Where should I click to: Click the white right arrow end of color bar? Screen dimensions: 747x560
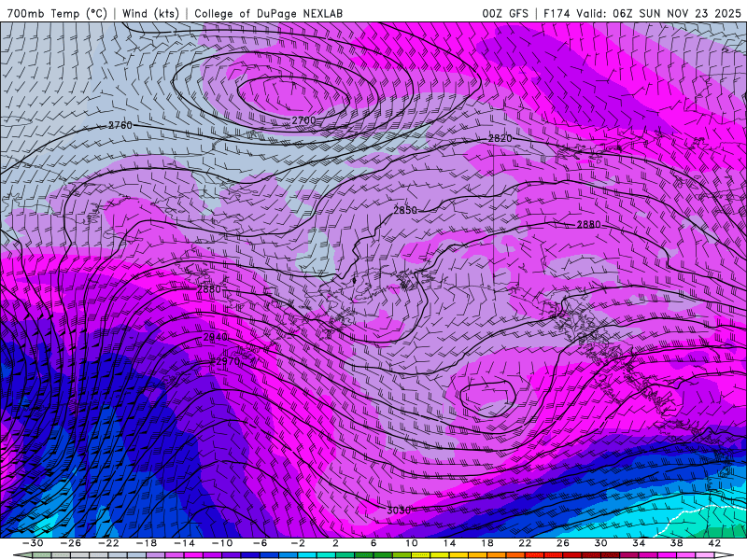(723, 555)
